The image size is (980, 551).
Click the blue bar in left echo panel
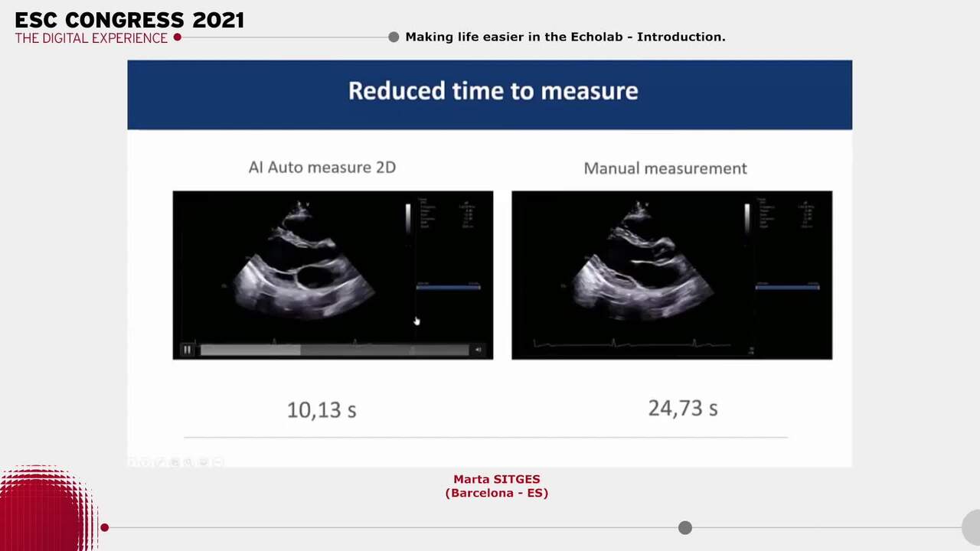coord(448,287)
